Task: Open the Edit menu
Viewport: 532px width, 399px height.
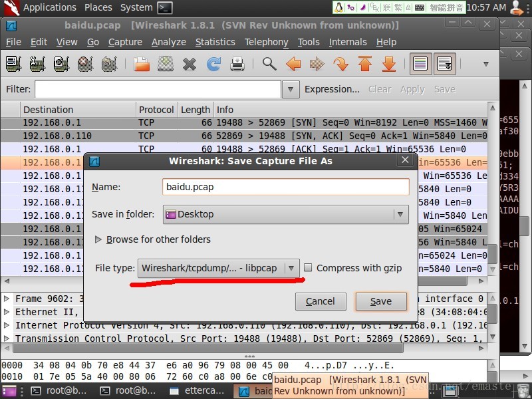Action: [39, 42]
